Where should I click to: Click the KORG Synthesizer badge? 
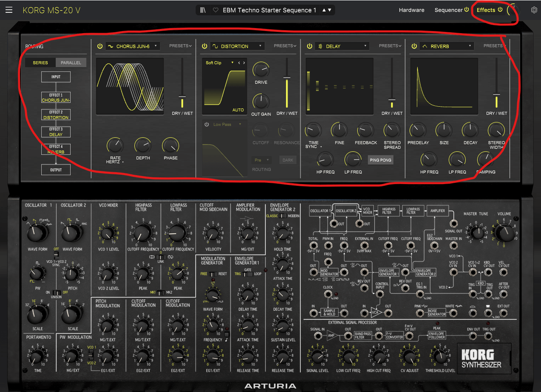pyautogui.click(x=484, y=358)
